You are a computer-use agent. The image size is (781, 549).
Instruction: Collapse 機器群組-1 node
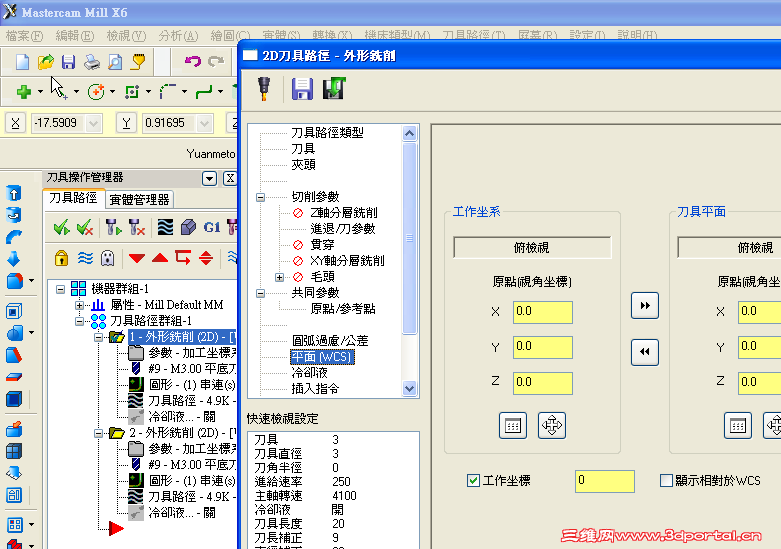point(60,289)
